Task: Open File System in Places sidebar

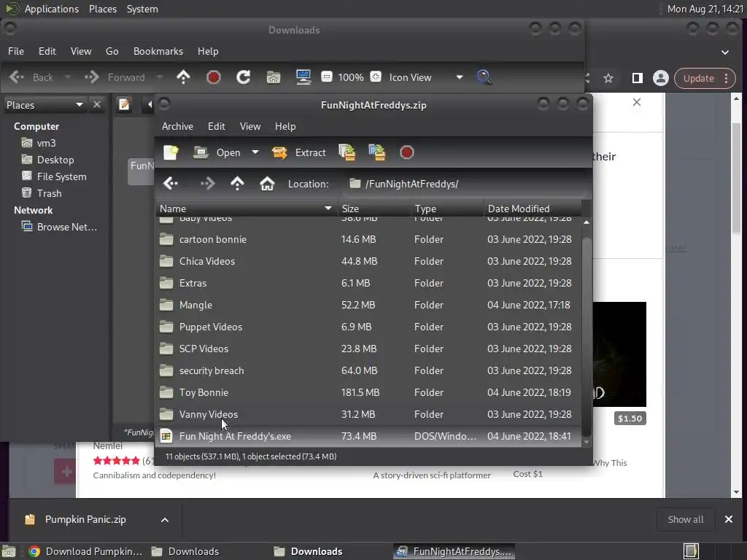Action: point(61,176)
